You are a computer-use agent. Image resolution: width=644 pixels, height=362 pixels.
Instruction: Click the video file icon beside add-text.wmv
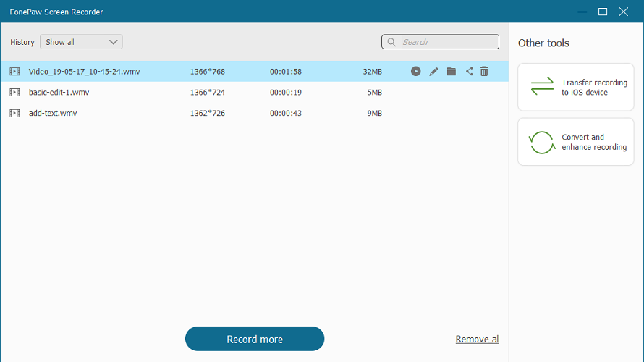14,113
